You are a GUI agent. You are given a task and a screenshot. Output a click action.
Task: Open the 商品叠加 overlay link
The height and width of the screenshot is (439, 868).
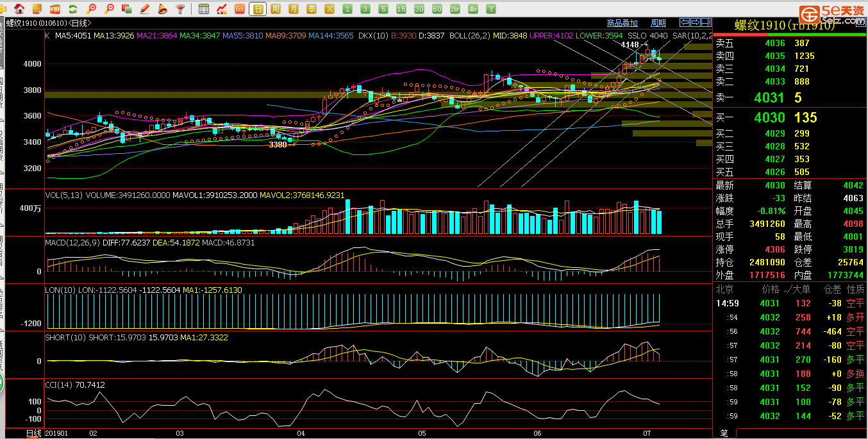[622, 23]
